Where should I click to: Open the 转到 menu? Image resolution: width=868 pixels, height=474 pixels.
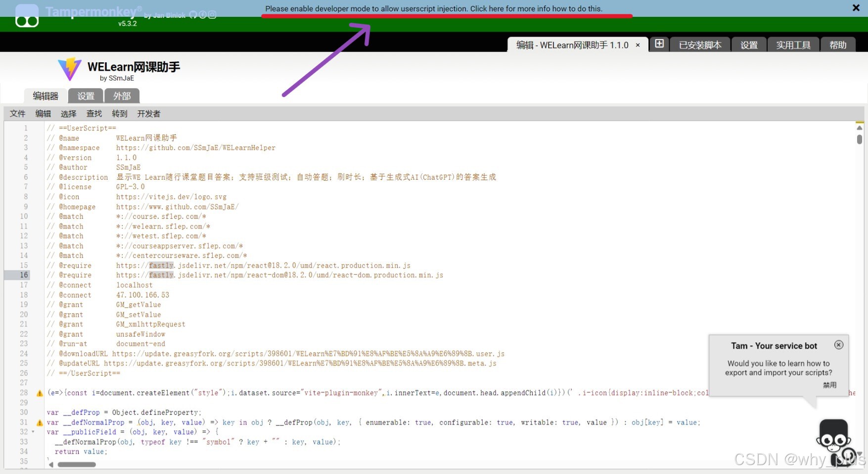tap(120, 114)
